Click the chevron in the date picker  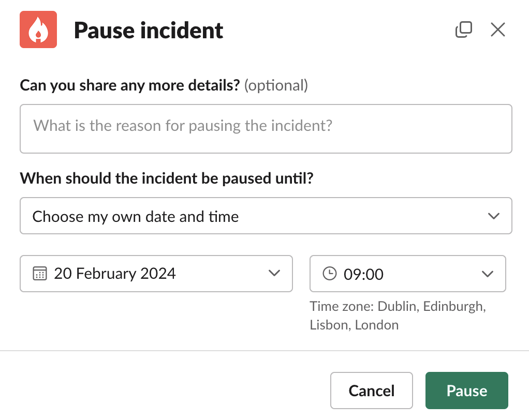click(x=274, y=273)
